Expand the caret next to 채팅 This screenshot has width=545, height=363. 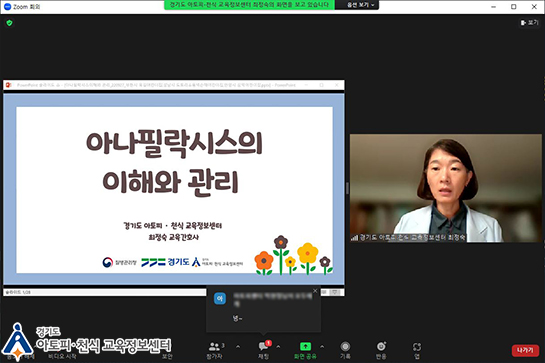pos(278,347)
